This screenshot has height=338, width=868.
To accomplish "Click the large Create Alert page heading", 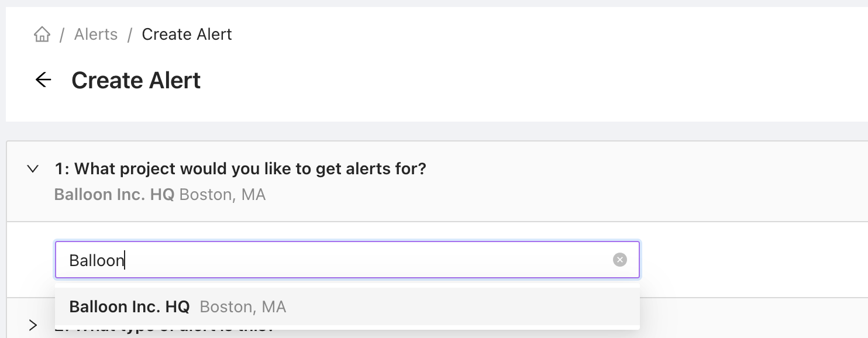I will pos(136,80).
